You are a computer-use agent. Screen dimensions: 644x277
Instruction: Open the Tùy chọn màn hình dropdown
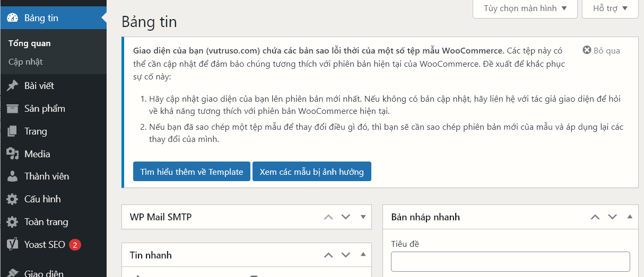(x=525, y=8)
